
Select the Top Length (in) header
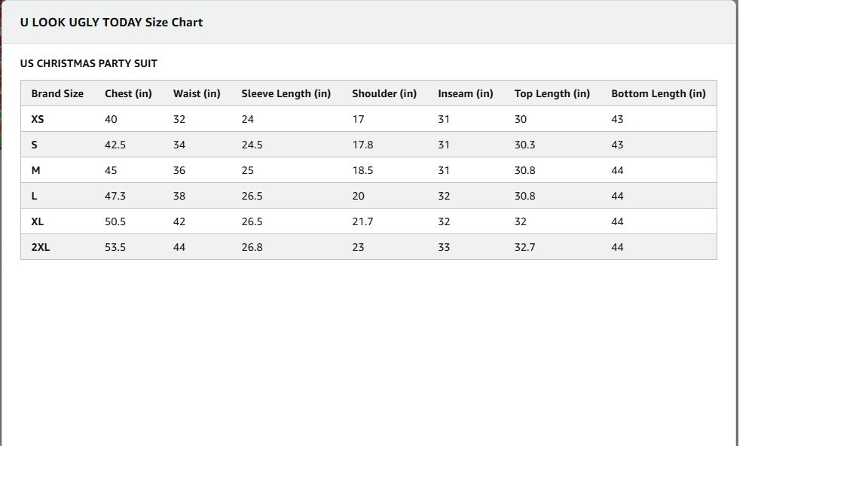pyautogui.click(x=552, y=94)
